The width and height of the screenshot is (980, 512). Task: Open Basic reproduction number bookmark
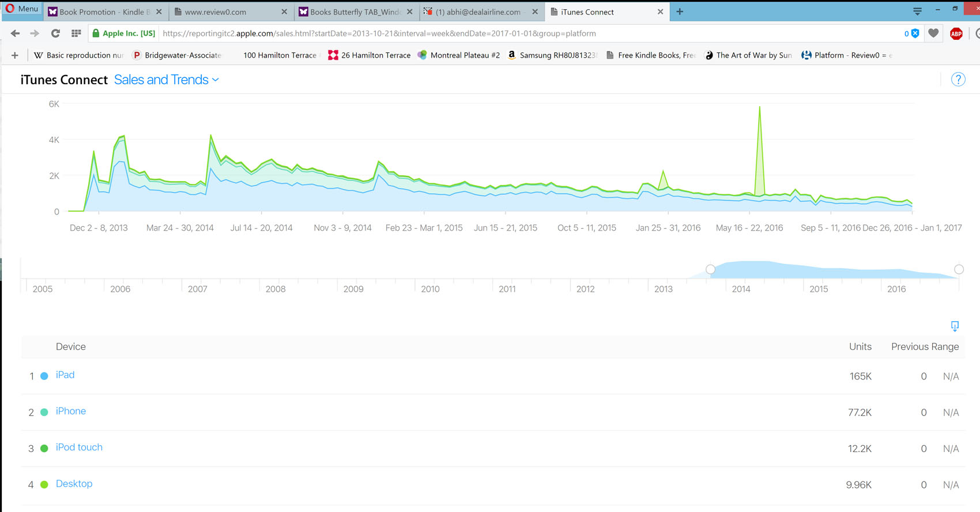click(x=79, y=55)
